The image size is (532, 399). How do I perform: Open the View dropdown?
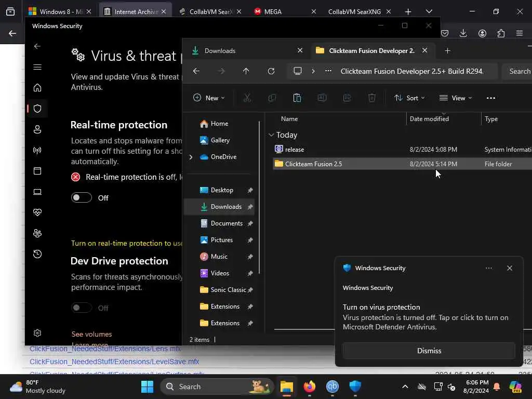[455, 98]
